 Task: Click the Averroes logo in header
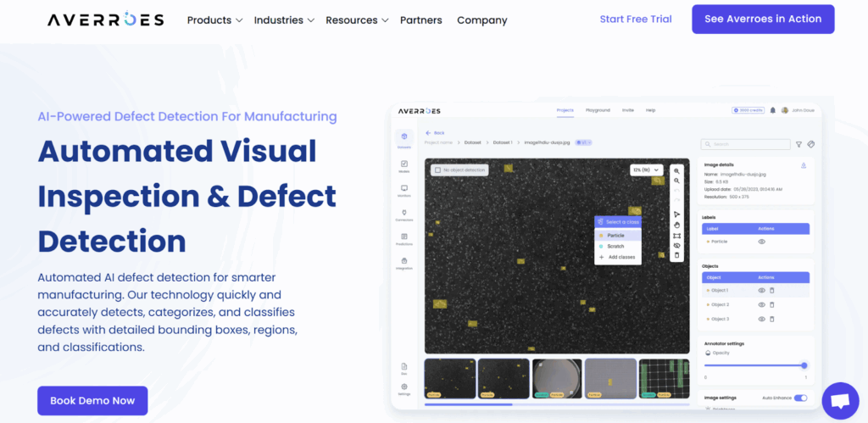[105, 20]
